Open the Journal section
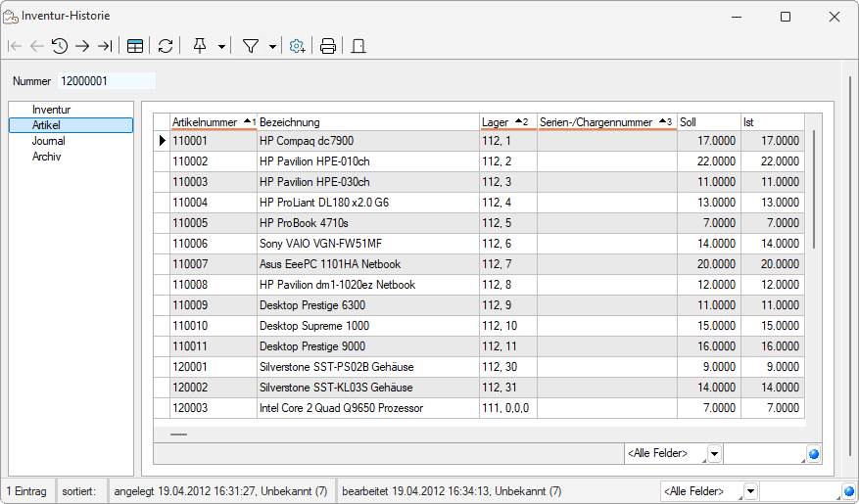This screenshot has height=504, width=859. coord(48,141)
